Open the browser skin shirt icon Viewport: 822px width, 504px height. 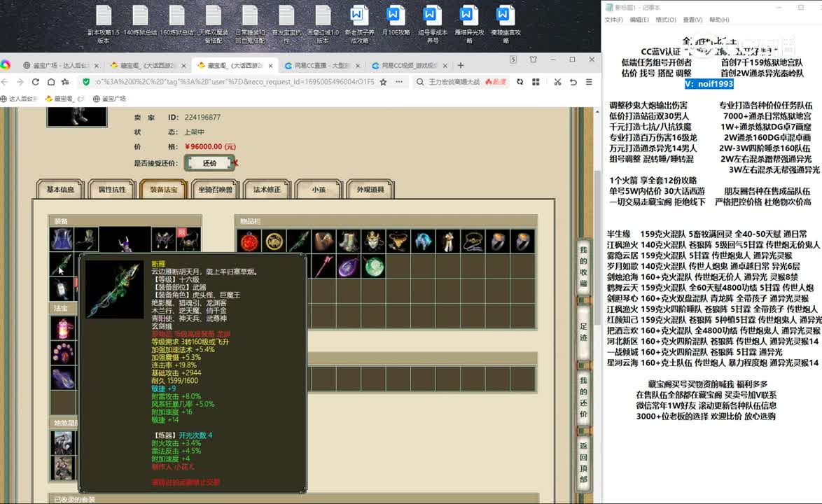point(533,59)
